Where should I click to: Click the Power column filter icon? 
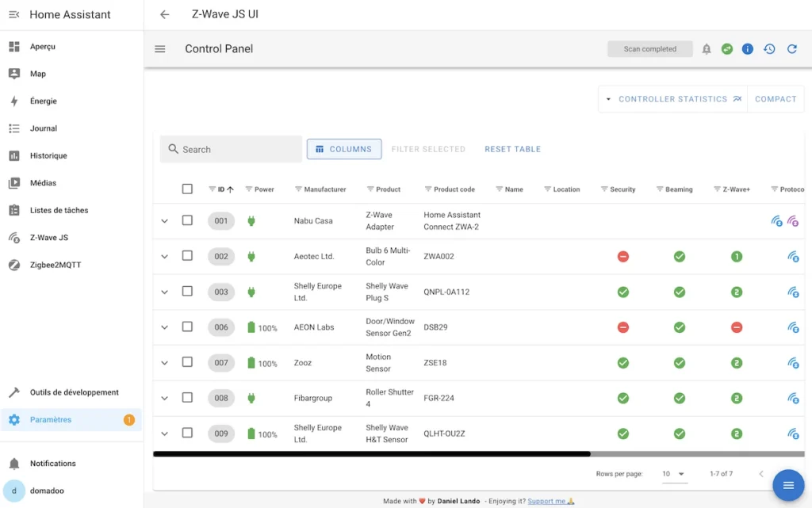[248, 189]
